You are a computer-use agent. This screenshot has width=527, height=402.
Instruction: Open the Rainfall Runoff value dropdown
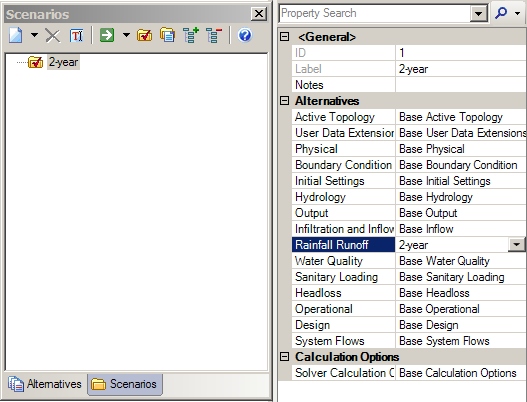coord(517,245)
